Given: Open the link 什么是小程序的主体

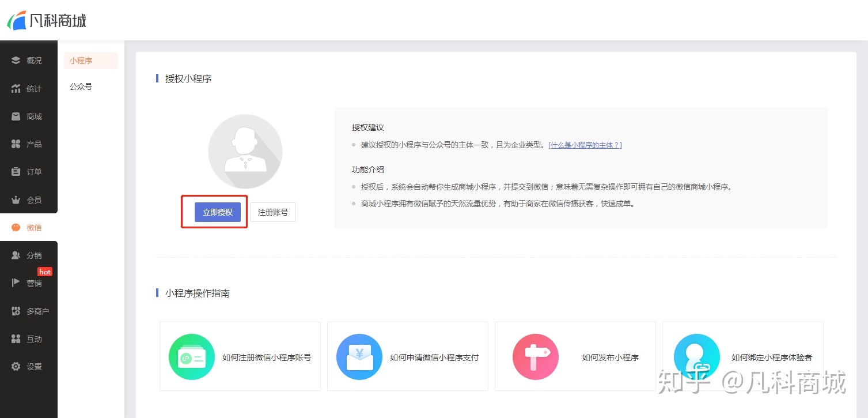Looking at the screenshot, I should tap(585, 145).
